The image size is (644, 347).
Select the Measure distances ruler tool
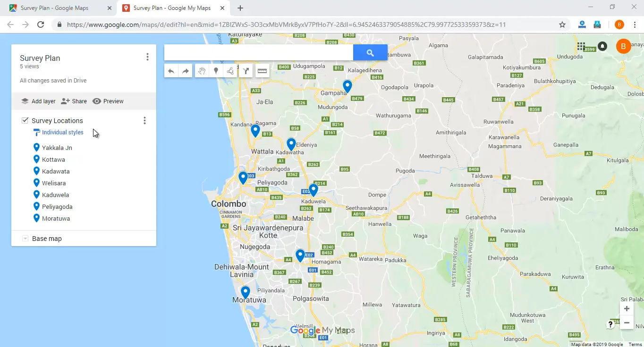(262, 71)
